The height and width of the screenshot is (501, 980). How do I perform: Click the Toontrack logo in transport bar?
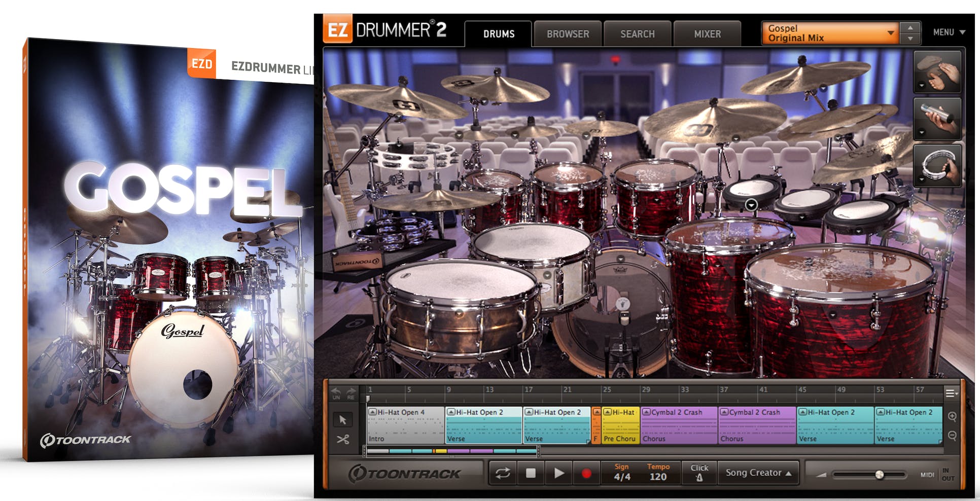pos(404,474)
